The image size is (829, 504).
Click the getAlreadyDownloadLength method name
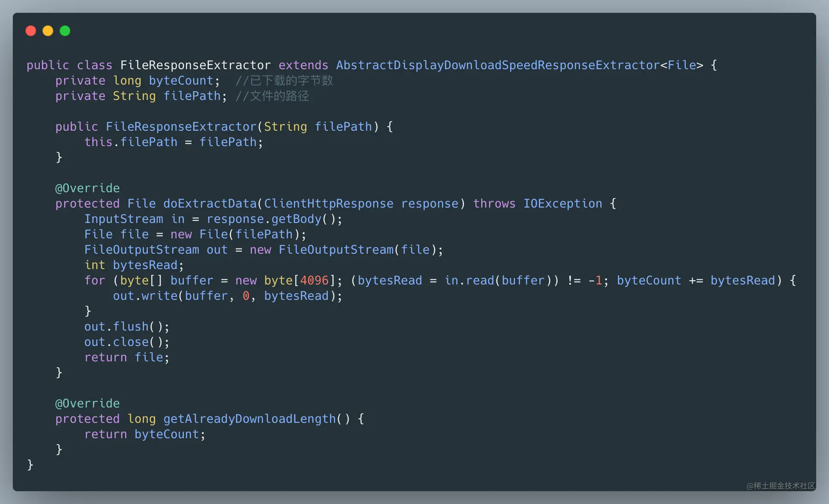pos(250,419)
